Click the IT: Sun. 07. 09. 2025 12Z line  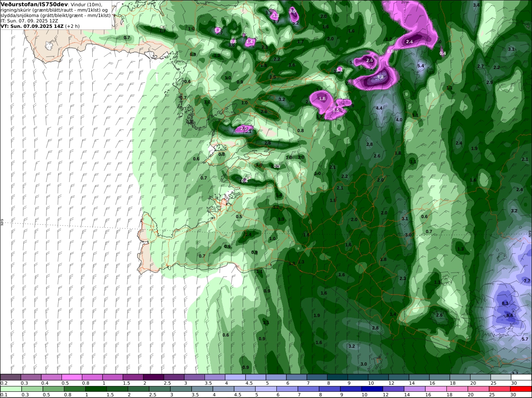(x=30, y=20)
